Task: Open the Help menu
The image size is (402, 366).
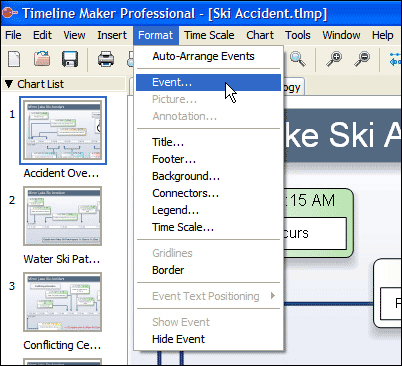Action: pyautogui.click(x=383, y=35)
